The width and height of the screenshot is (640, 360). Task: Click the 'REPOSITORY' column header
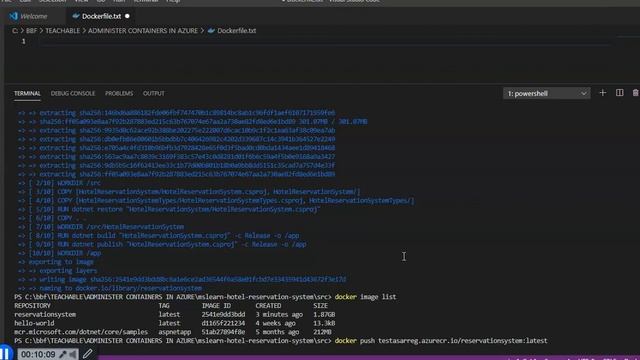32,306
